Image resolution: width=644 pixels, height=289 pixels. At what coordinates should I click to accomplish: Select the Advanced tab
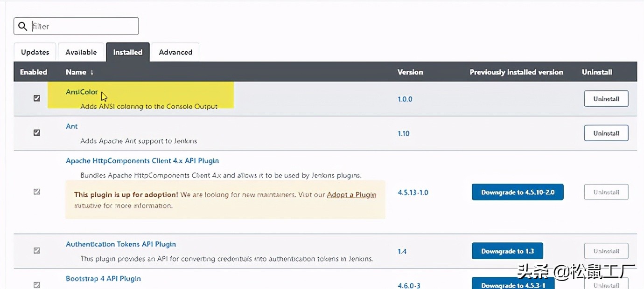coord(175,52)
